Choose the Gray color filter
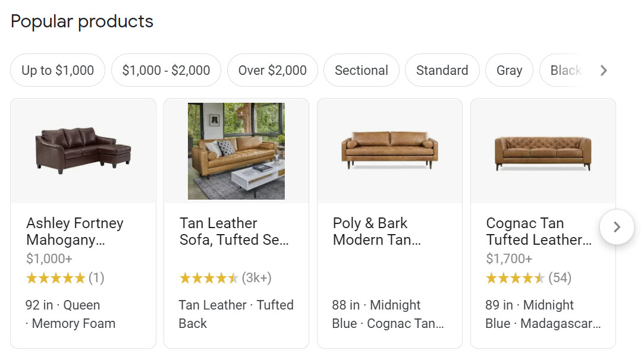Image resolution: width=644 pixels, height=363 pixels. click(509, 71)
